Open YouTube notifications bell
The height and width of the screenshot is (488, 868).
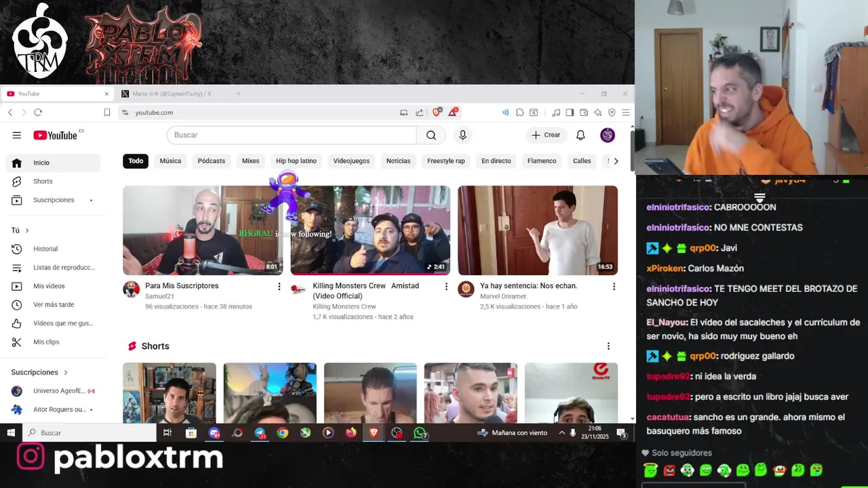(x=580, y=135)
